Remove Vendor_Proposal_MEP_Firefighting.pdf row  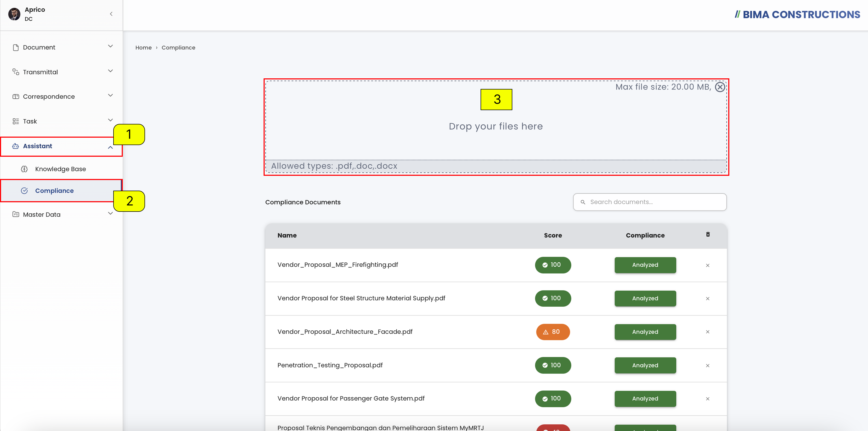708,265
